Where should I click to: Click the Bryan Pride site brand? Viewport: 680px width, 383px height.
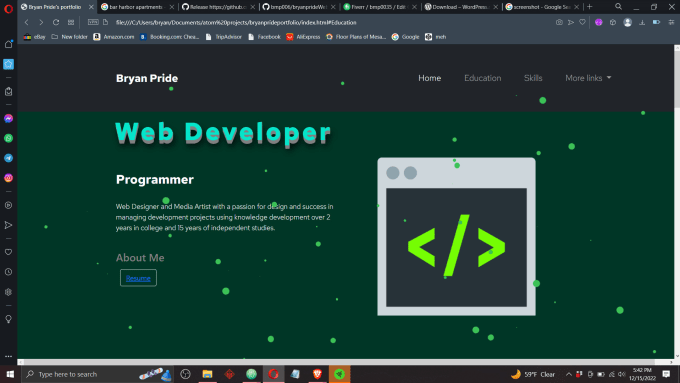coord(147,78)
